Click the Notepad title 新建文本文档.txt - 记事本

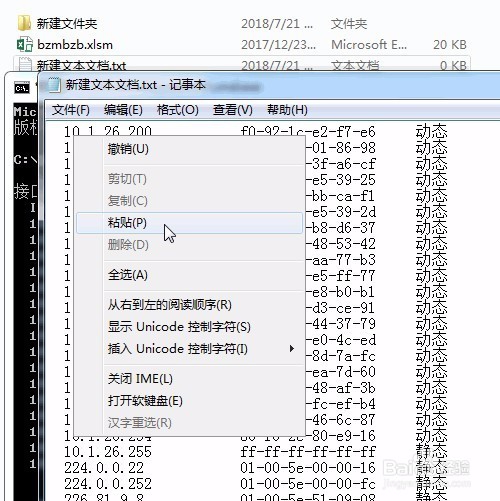pos(135,85)
